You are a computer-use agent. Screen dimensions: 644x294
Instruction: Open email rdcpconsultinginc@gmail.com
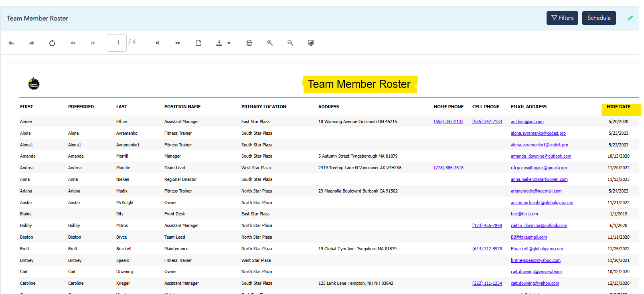(x=539, y=168)
